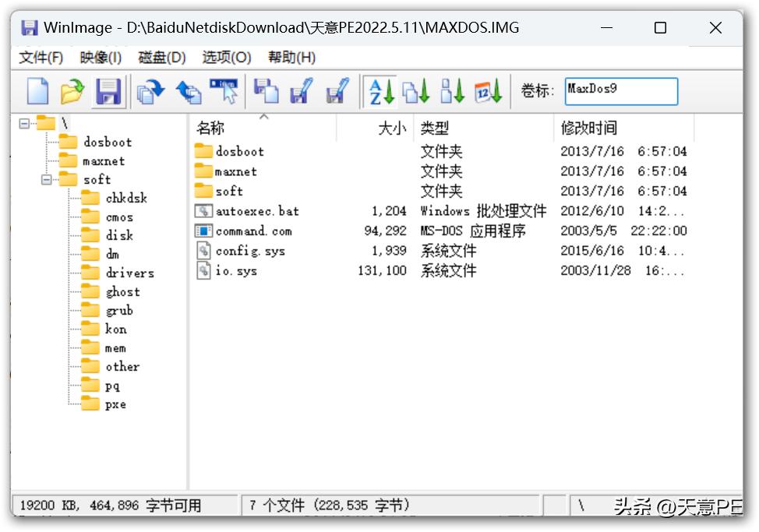Click status bar text '19200 KB, 464,896 字节可用'
The image size is (759, 532).
click(x=111, y=506)
